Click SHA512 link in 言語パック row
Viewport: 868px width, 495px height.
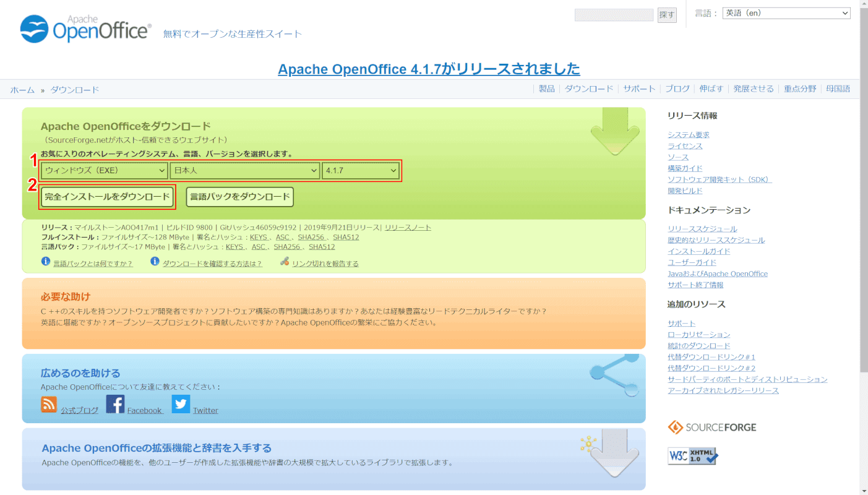(322, 246)
